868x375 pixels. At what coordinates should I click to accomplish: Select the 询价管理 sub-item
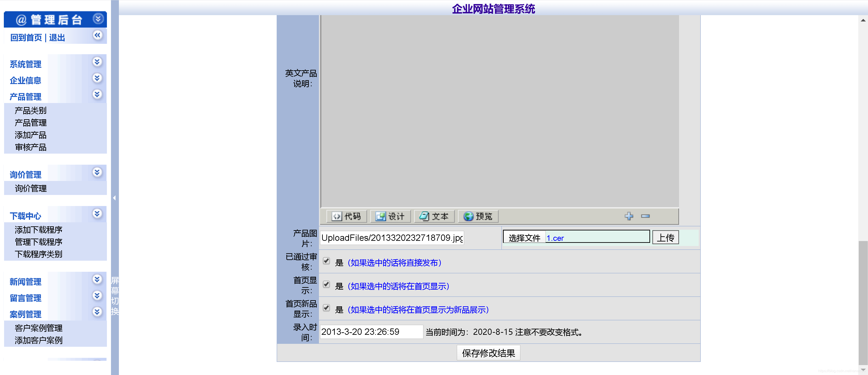(31, 188)
